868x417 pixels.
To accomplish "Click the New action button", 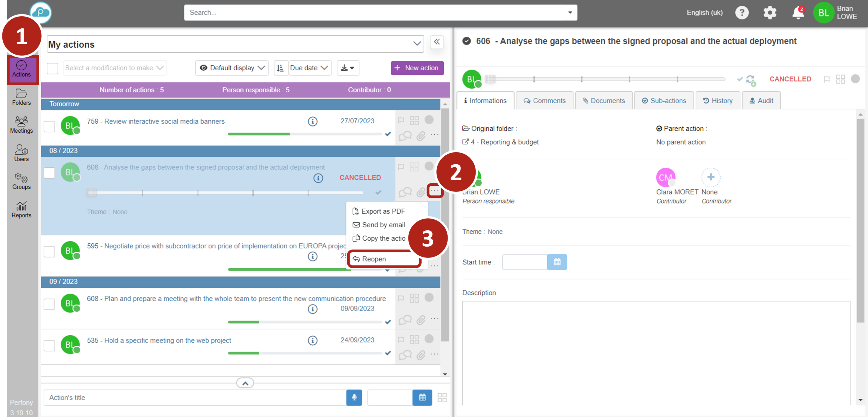I will tap(417, 68).
